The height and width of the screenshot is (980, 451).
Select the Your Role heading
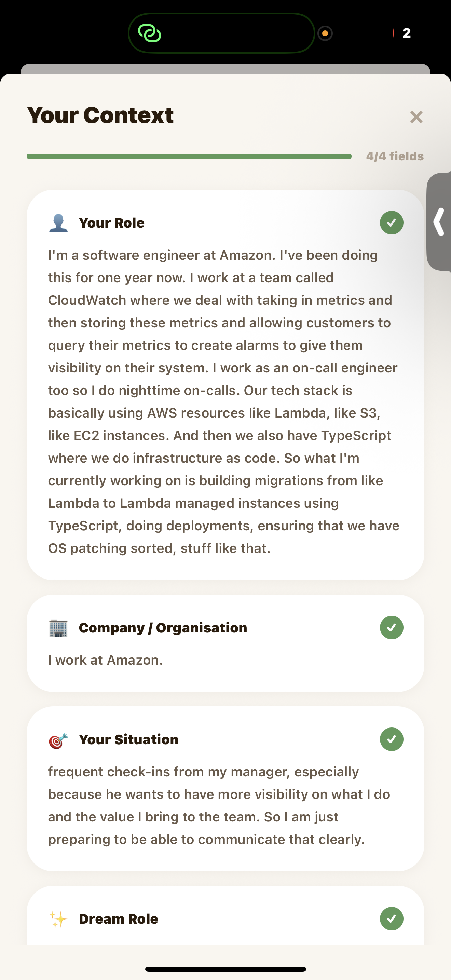pyautogui.click(x=111, y=223)
